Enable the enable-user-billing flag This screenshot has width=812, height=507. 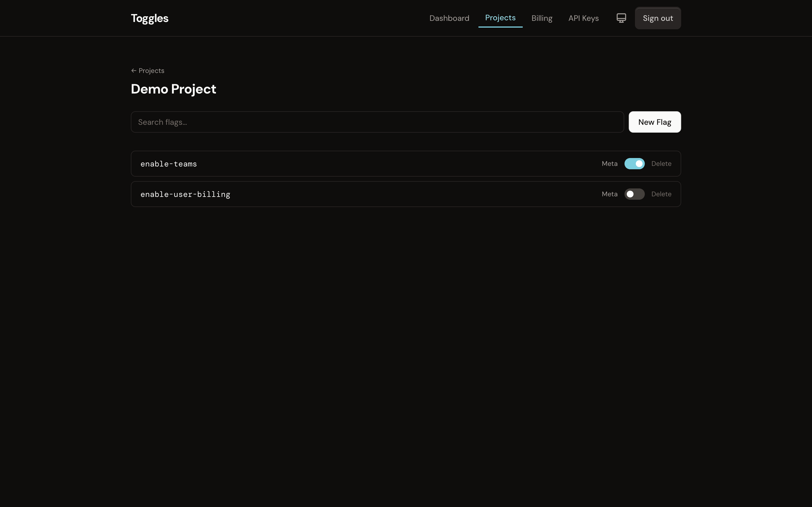click(634, 194)
